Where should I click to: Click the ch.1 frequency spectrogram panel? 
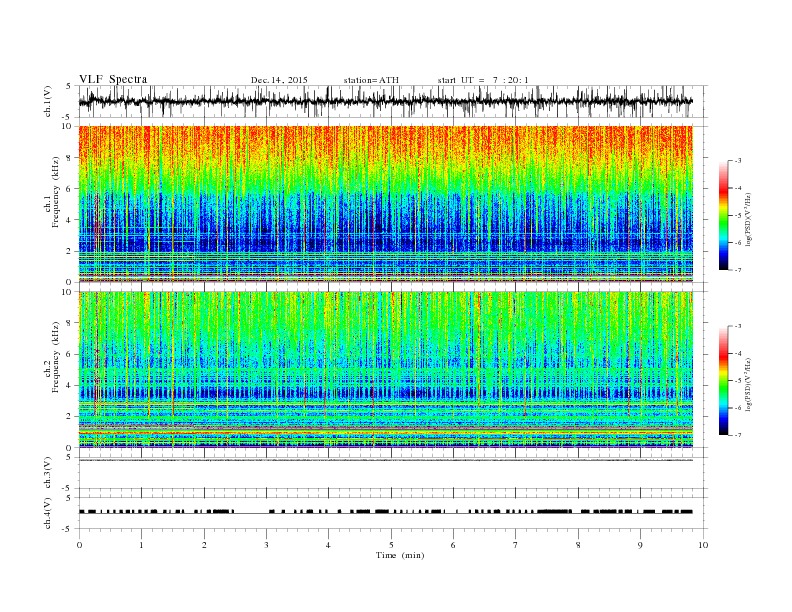(x=385, y=203)
